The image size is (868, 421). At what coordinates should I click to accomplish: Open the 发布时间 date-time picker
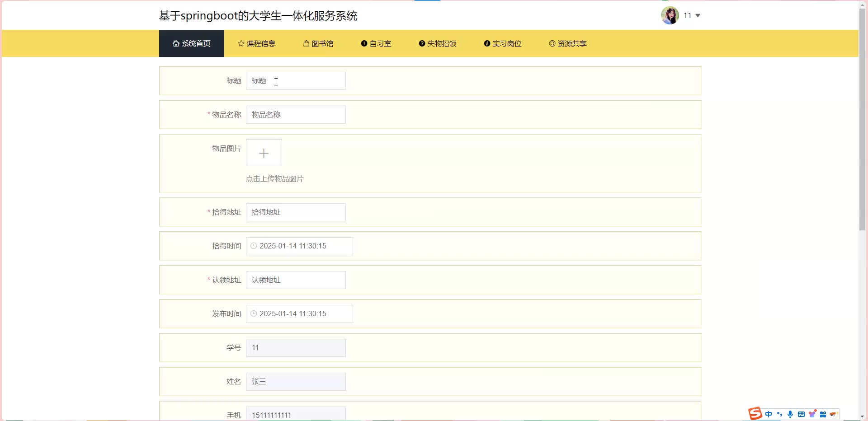299,314
